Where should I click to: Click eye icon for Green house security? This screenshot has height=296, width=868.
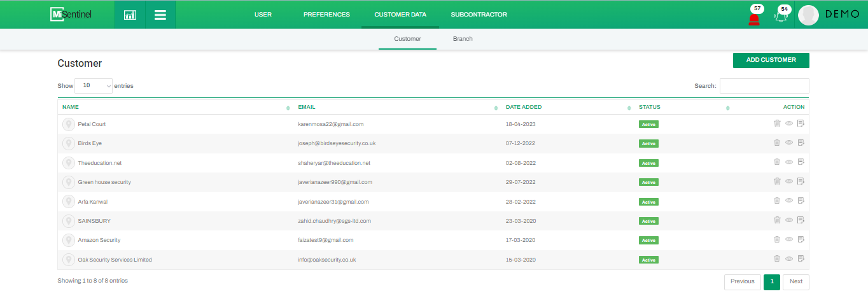click(789, 182)
